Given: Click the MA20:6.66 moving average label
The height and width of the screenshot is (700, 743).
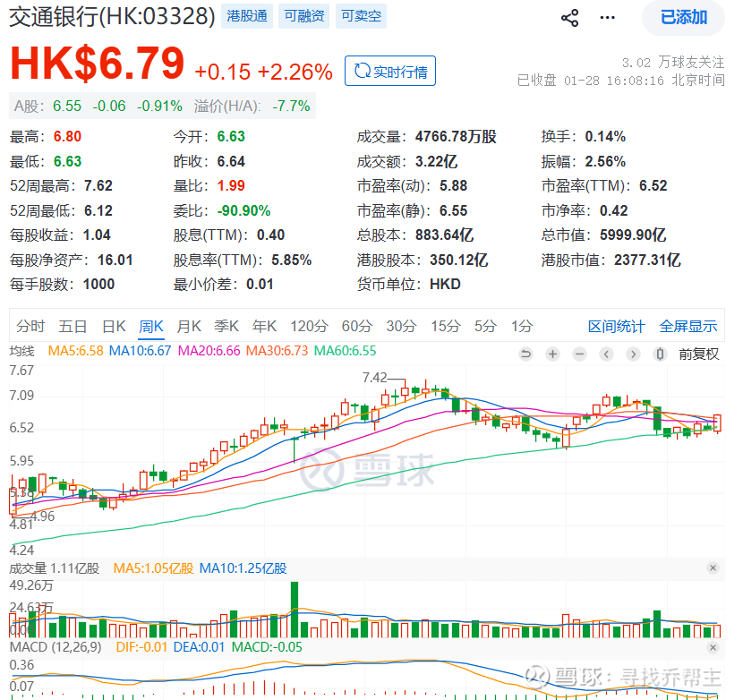Looking at the screenshot, I should tap(209, 351).
